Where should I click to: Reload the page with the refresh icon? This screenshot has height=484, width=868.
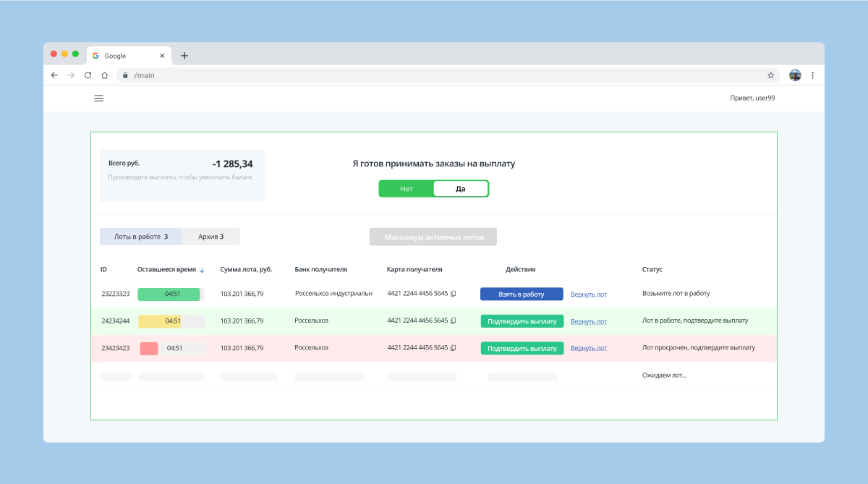coord(88,75)
